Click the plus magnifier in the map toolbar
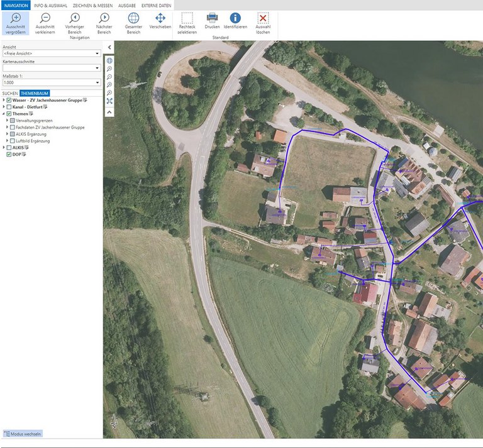483x448 pixels. pyautogui.click(x=109, y=68)
